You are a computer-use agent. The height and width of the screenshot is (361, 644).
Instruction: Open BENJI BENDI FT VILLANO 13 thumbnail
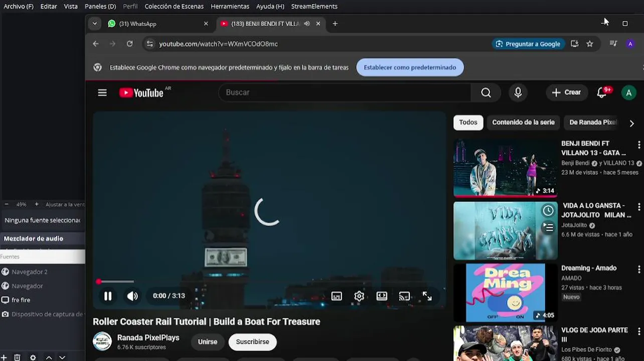pos(505,168)
